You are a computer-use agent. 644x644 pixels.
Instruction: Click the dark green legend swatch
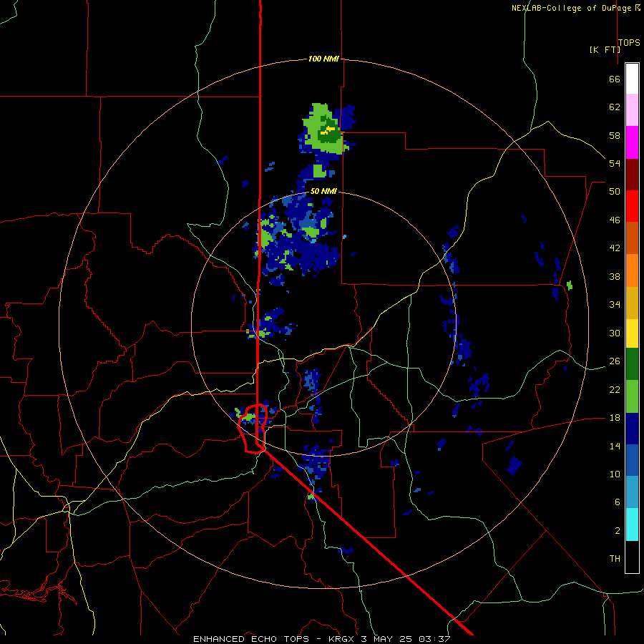[632, 364]
